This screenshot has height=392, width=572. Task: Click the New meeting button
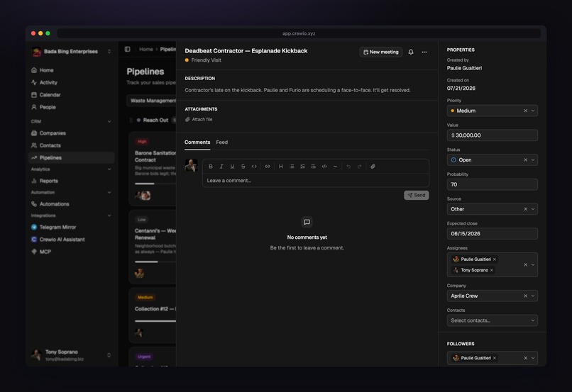click(381, 52)
